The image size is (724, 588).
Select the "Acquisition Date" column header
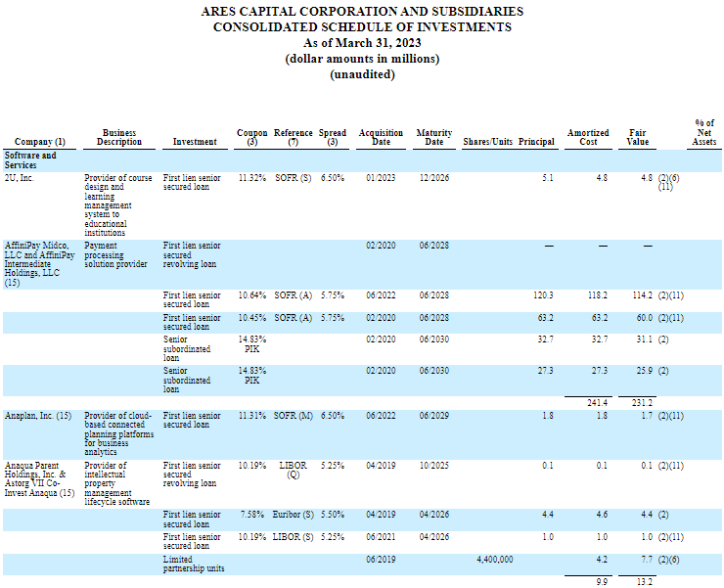[x=381, y=137]
